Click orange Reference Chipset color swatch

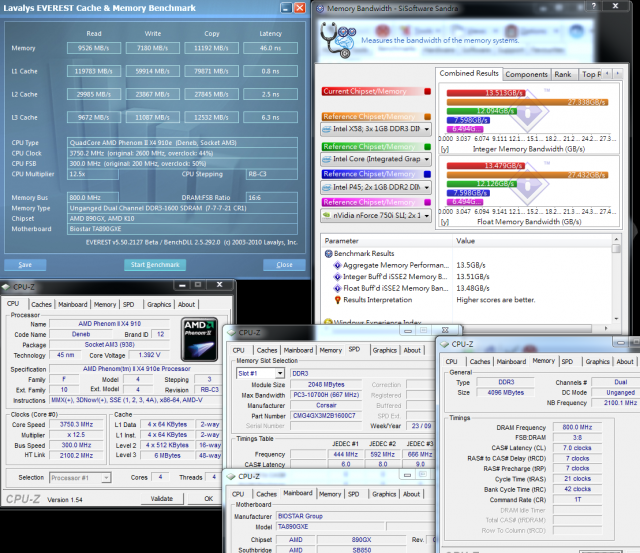pos(427,117)
